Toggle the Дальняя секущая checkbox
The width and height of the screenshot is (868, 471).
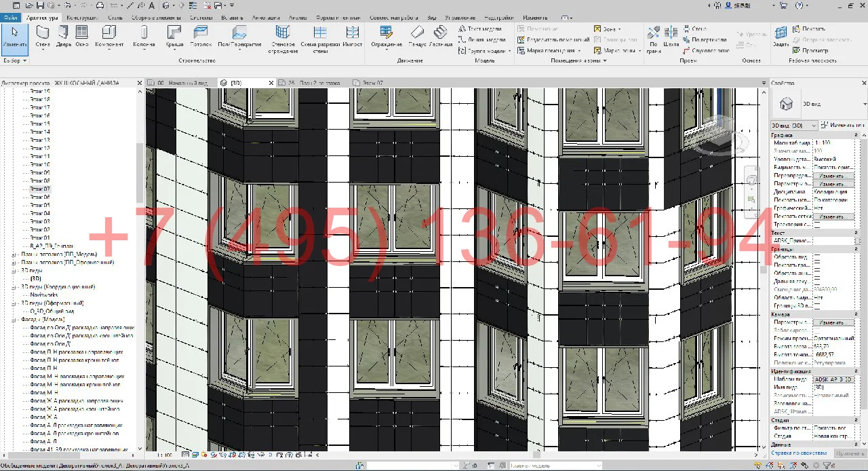point(817,281)
